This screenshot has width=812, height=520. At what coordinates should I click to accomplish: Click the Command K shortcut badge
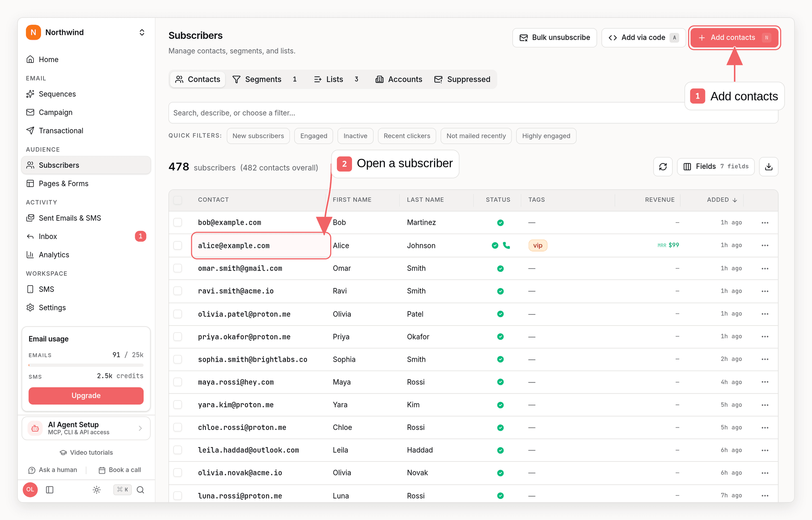click(x=123, y=490)
